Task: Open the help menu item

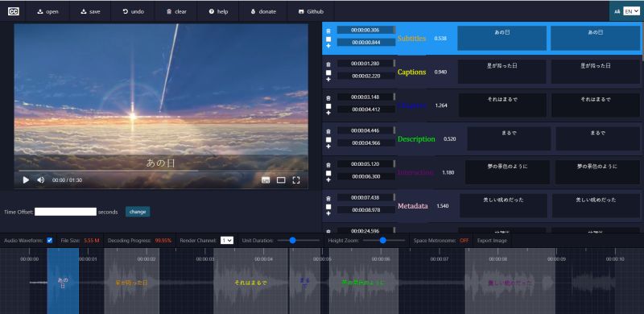Action: coord(218,11)
